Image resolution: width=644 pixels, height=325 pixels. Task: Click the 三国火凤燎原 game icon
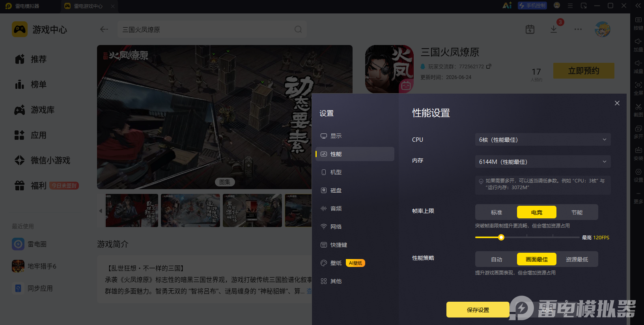click(x=389, y=69)
